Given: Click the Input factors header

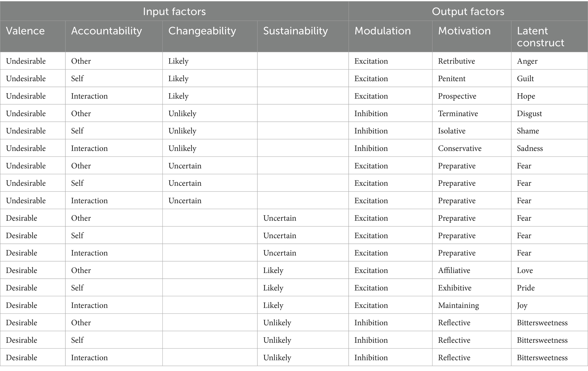Looking at the screenshot, I should pos(174,11).
